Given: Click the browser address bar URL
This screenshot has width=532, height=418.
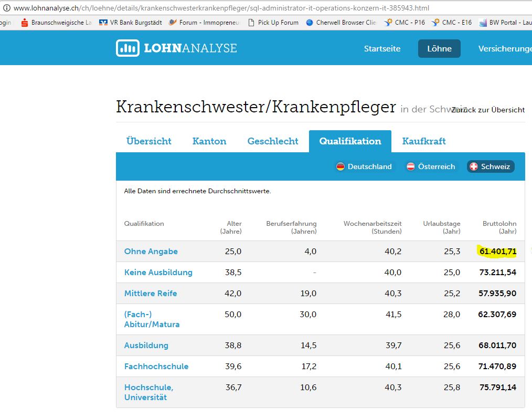Looking at the screenshot, I should (221, 8).
